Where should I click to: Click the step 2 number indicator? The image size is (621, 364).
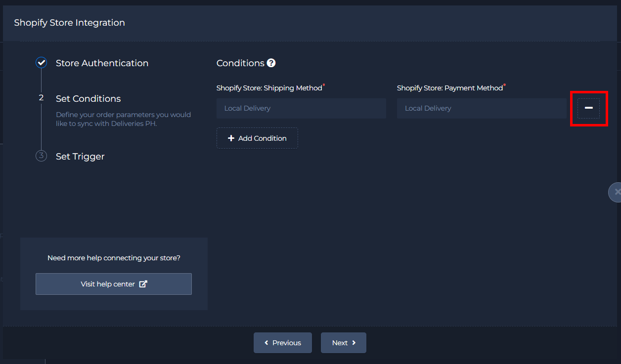pos(41,98)
